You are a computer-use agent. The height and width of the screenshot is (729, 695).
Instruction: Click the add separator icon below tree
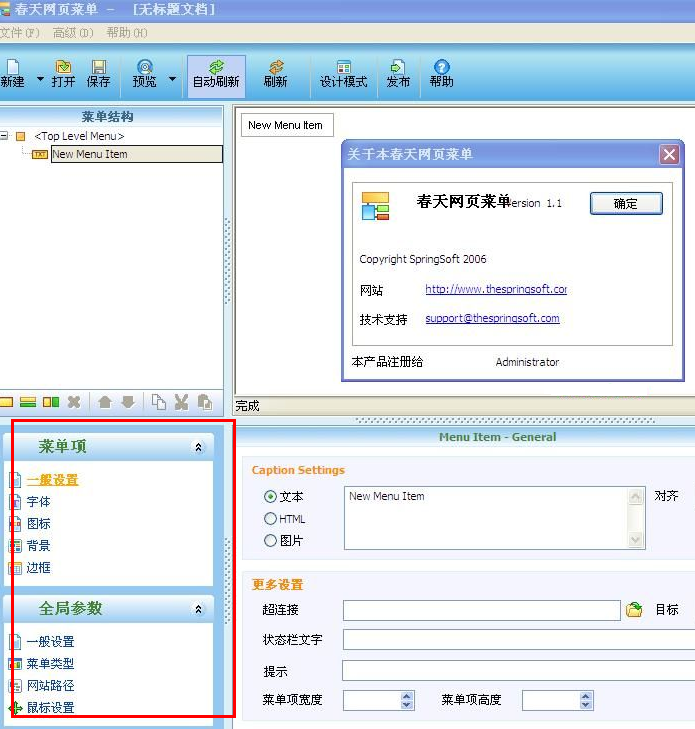click(x=28, y=402)
